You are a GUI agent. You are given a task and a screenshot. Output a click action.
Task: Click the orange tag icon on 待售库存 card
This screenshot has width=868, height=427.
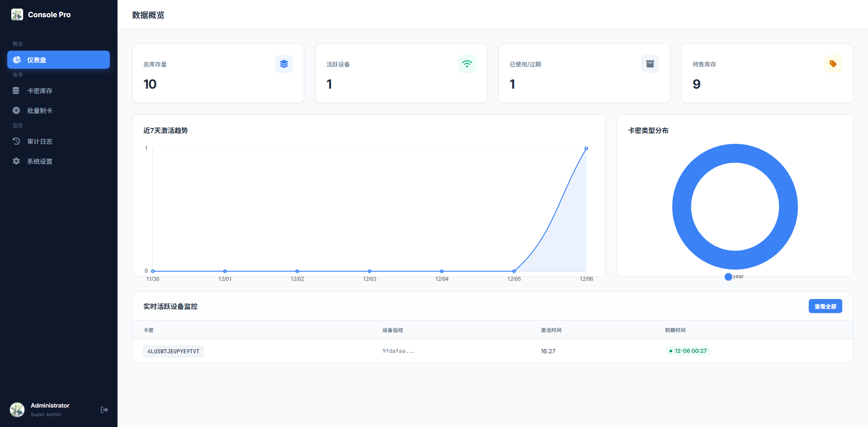(x=833, y=64)
